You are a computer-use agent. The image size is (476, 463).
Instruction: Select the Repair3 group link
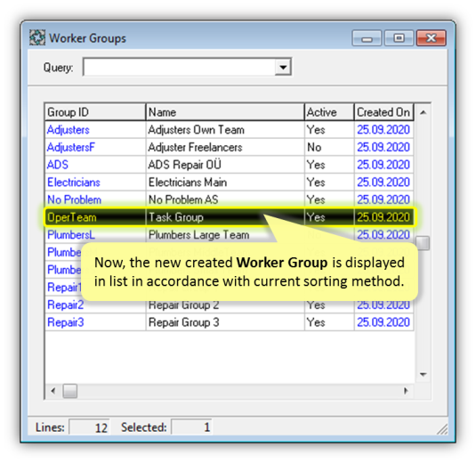click(x=66, y=322)
